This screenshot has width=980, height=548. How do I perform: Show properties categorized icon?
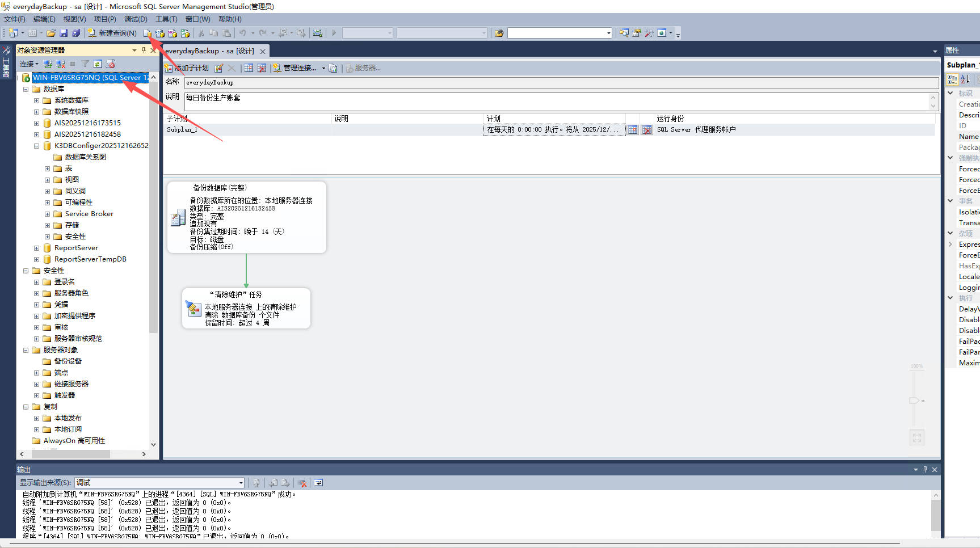953,79
